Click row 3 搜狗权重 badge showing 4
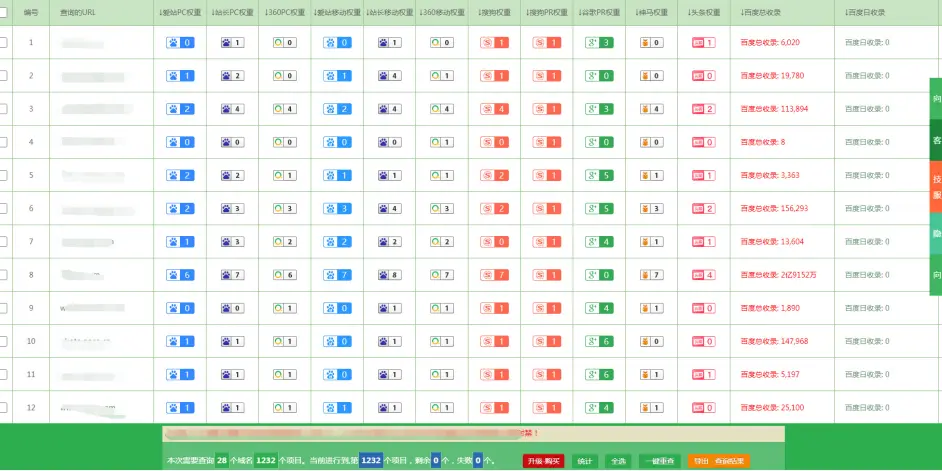942x471 pixels. pos(494,109)
